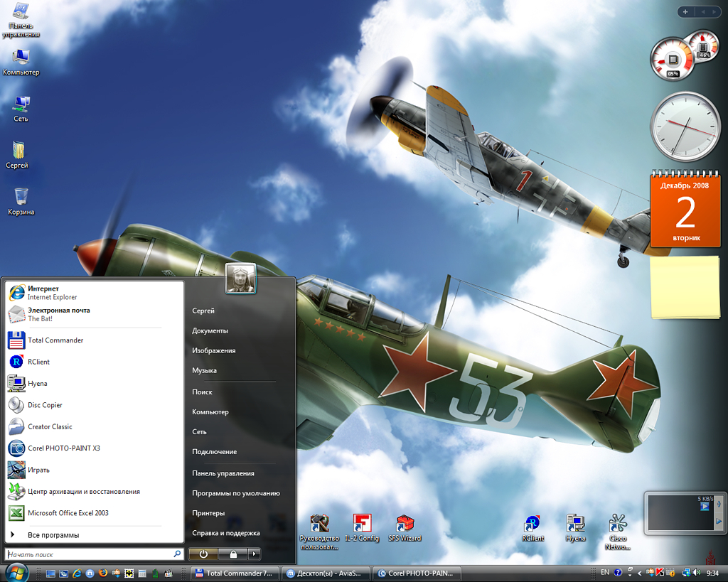Click the analog clock gadget
The height and width of the screenshot is (582, 728).
coord(685,126)
